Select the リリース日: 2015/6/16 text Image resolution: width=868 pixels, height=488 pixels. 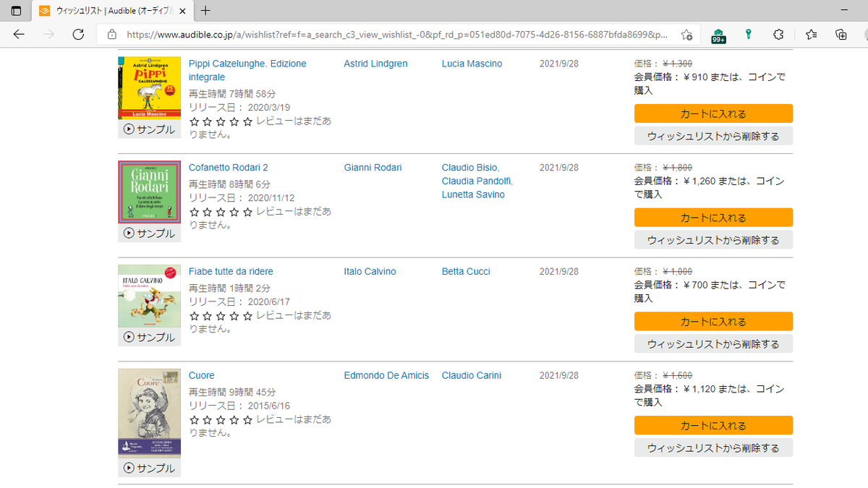pos(239,406)
